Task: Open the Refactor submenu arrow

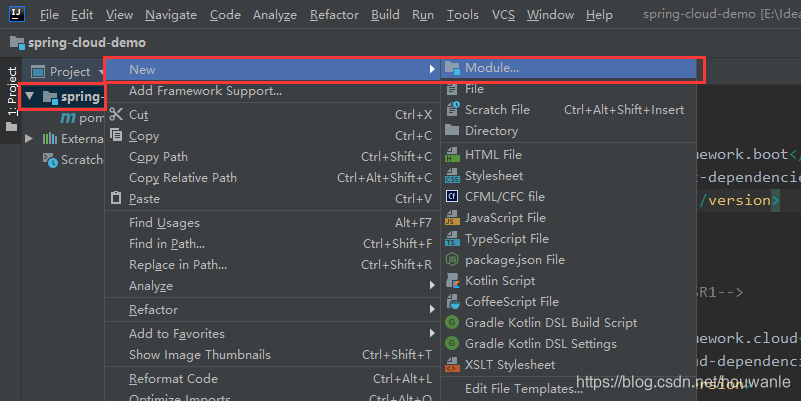Action: 432,310
